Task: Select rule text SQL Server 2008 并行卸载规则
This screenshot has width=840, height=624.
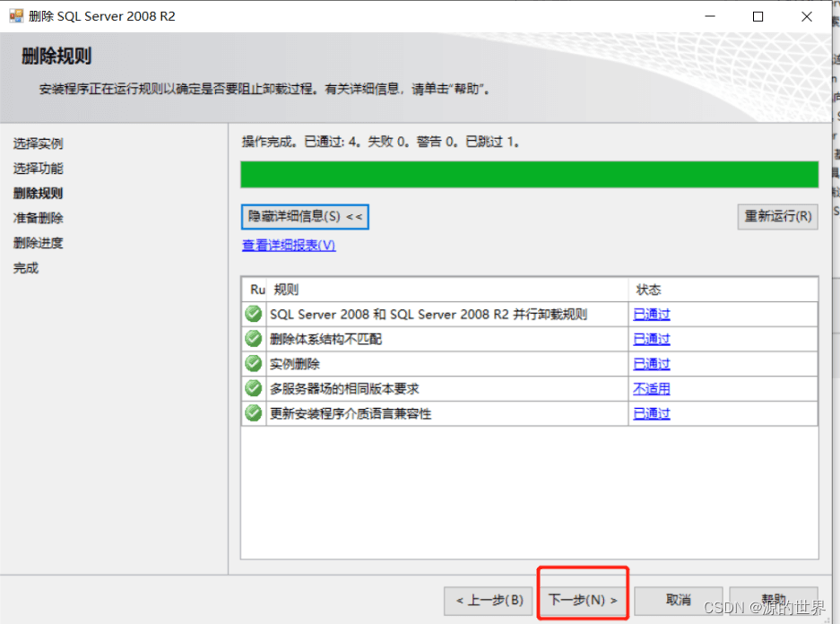Action: 429,315
